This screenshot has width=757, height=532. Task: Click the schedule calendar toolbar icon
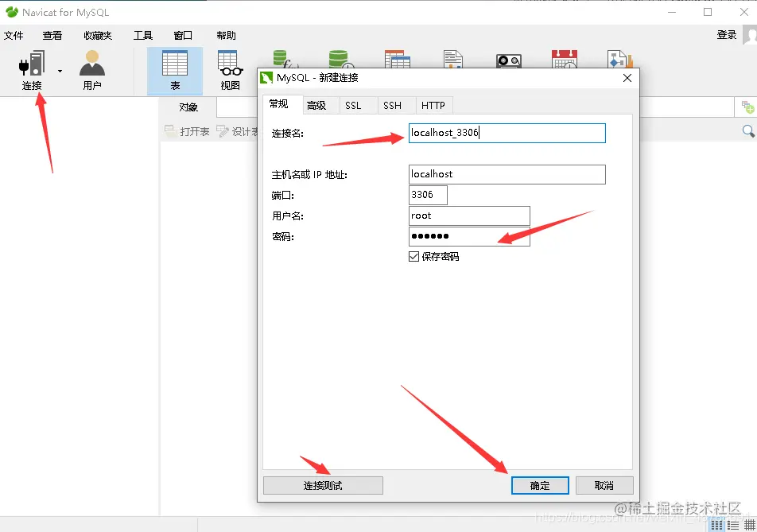(565, 59)
